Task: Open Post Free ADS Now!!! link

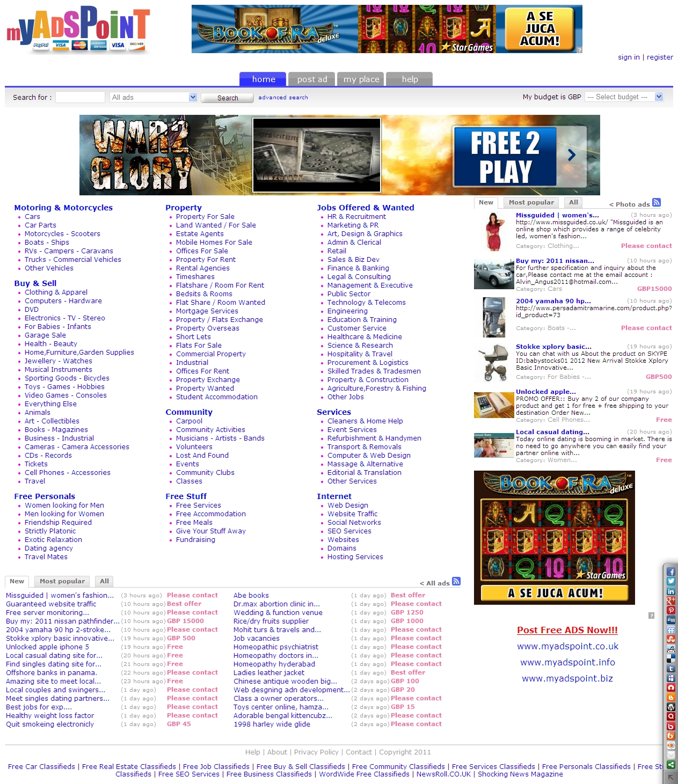Action: pyautogui.click(x=567, y=630)
